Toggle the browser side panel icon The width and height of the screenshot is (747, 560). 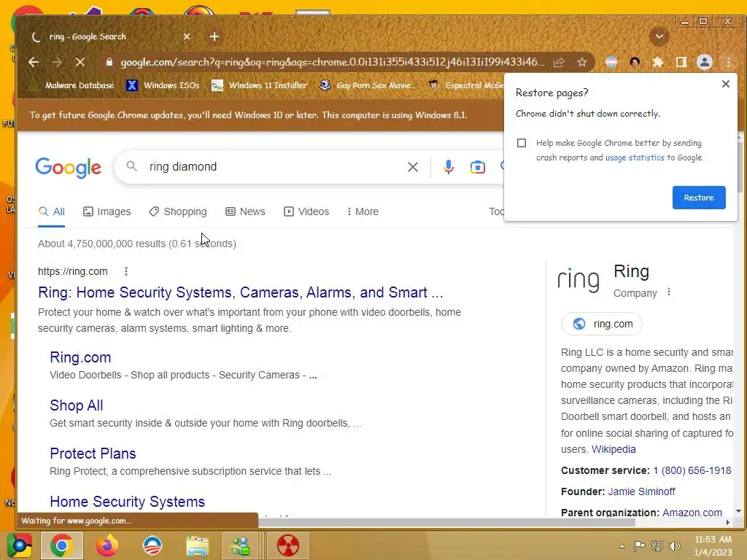[681, 63]
